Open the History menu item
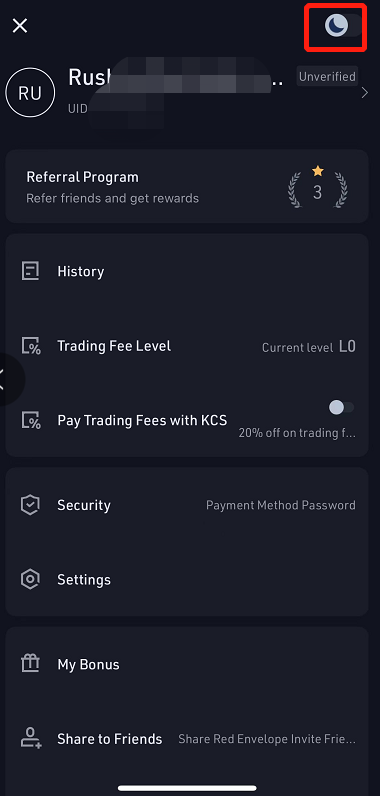Image resolution: width=380 pixels, height=796 pixels. [x=187, y=271]
